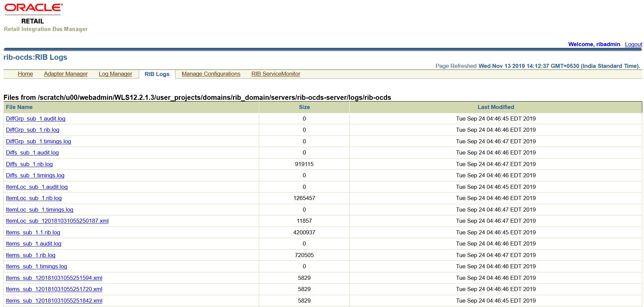The image size is (644, 307).
Task: Open Items_sub_120181031055251594.xml
Action: (x=55, y=277)
